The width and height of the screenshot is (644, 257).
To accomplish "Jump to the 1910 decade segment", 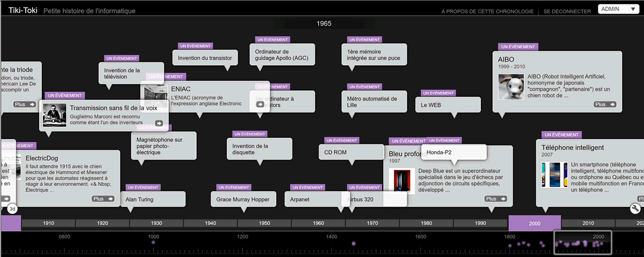I will (48, 223).
